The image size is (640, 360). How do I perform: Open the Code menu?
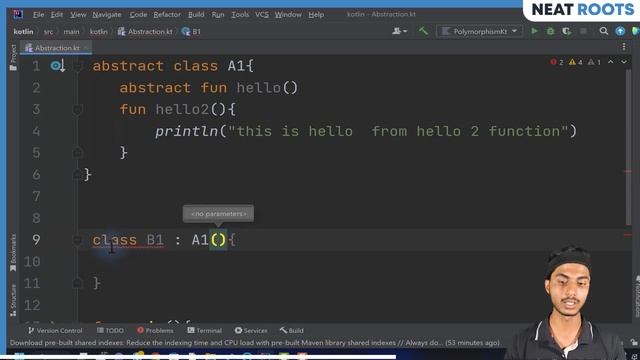138,15
